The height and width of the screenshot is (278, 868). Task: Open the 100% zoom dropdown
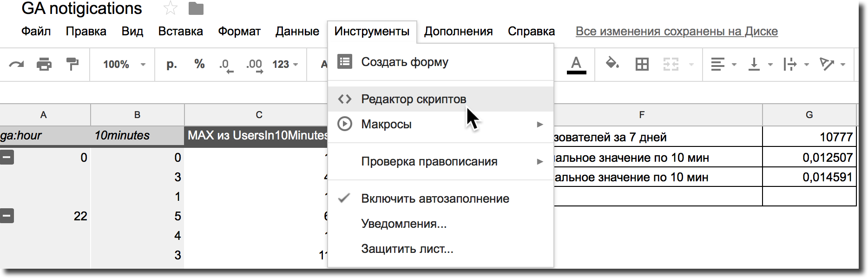tap(124, 65)
